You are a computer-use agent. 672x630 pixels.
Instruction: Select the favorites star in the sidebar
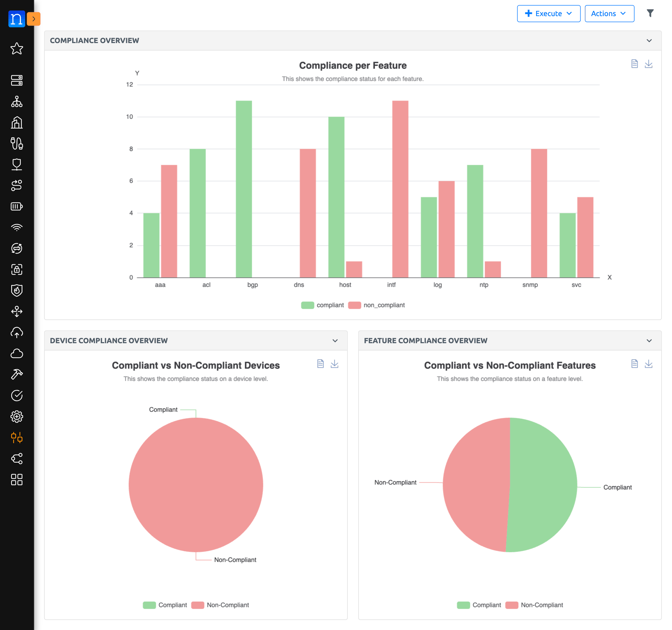16,49
